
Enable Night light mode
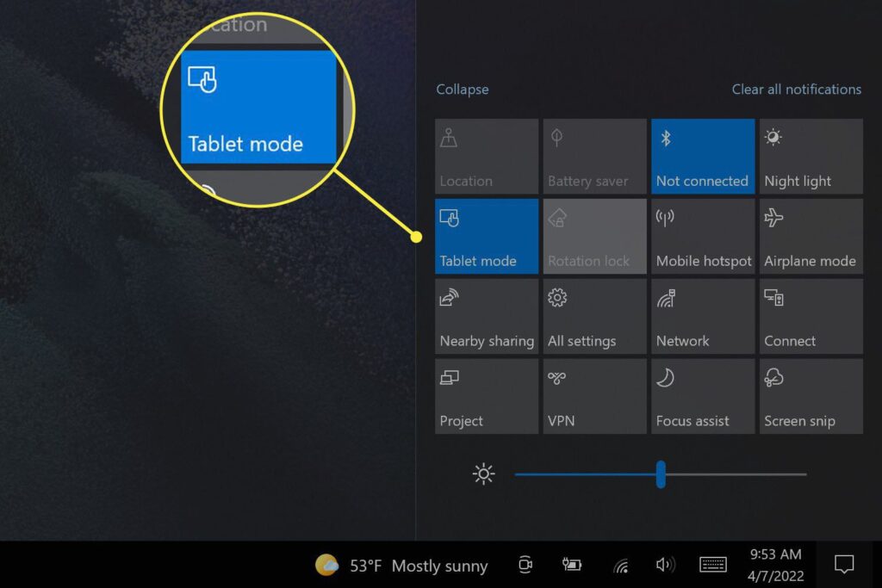pos(810,156)
